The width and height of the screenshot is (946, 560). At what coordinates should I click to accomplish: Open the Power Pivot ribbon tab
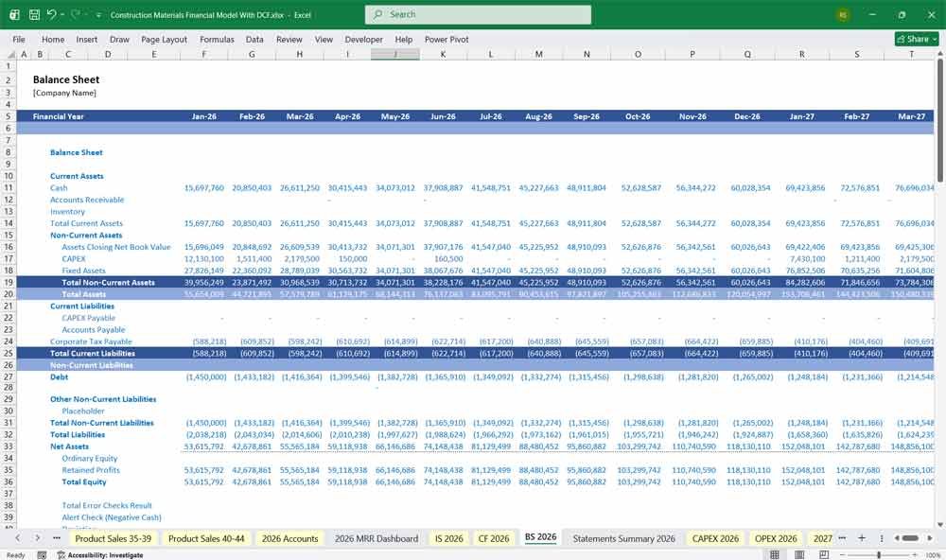[447, 39]
